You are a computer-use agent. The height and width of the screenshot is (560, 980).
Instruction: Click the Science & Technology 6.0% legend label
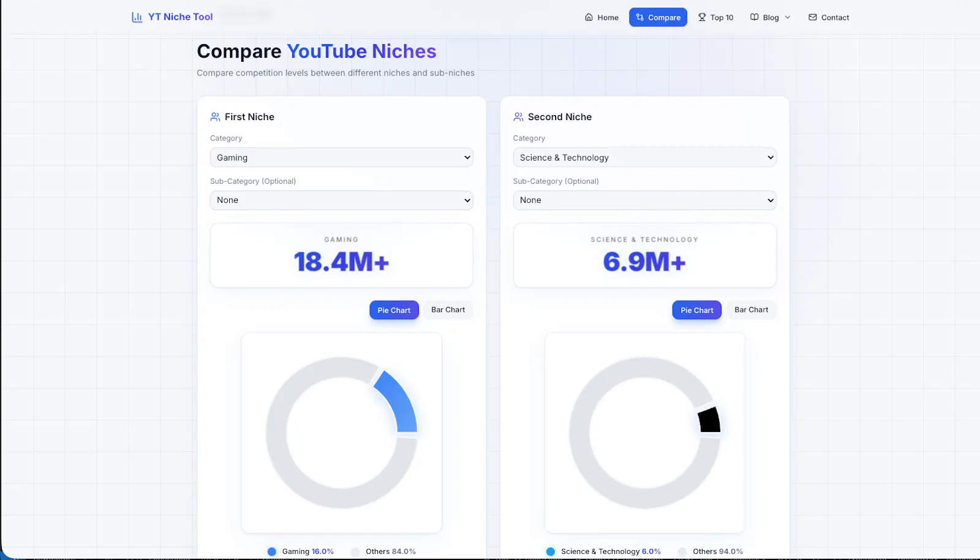(x=611, y=551)
